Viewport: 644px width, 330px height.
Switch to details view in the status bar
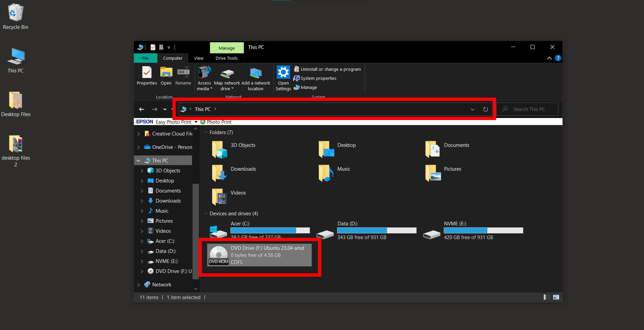coord(546,297)
